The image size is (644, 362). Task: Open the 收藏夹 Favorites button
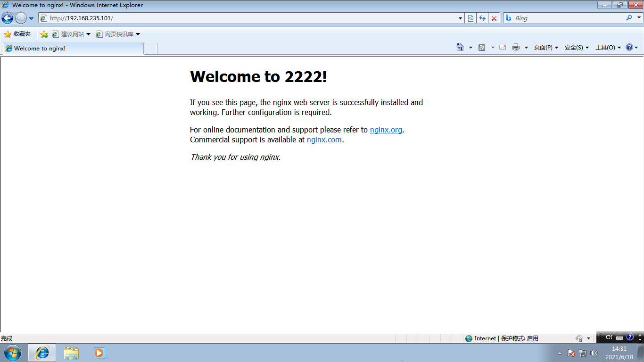[17, 34]
